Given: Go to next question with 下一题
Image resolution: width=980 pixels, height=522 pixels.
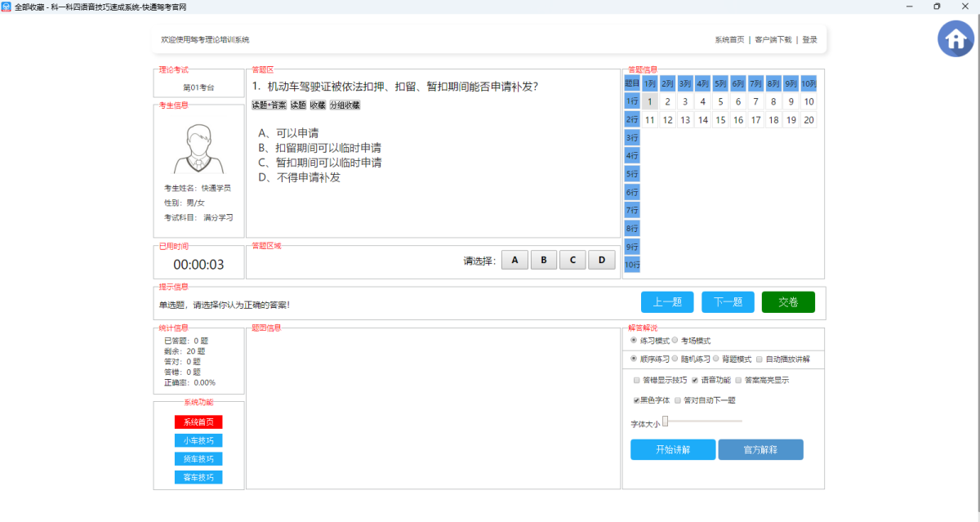Looking at the screenshot, I should pos(728,302).
